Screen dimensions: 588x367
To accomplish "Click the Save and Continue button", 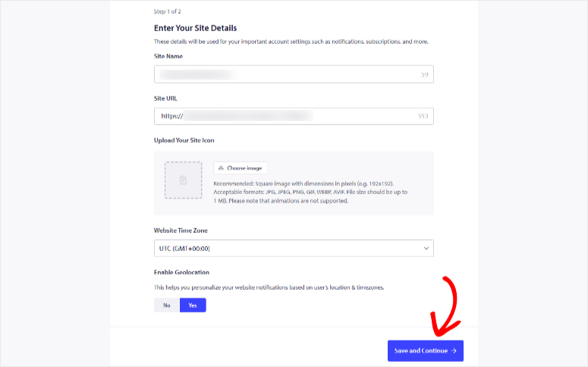I will (425, 351).
